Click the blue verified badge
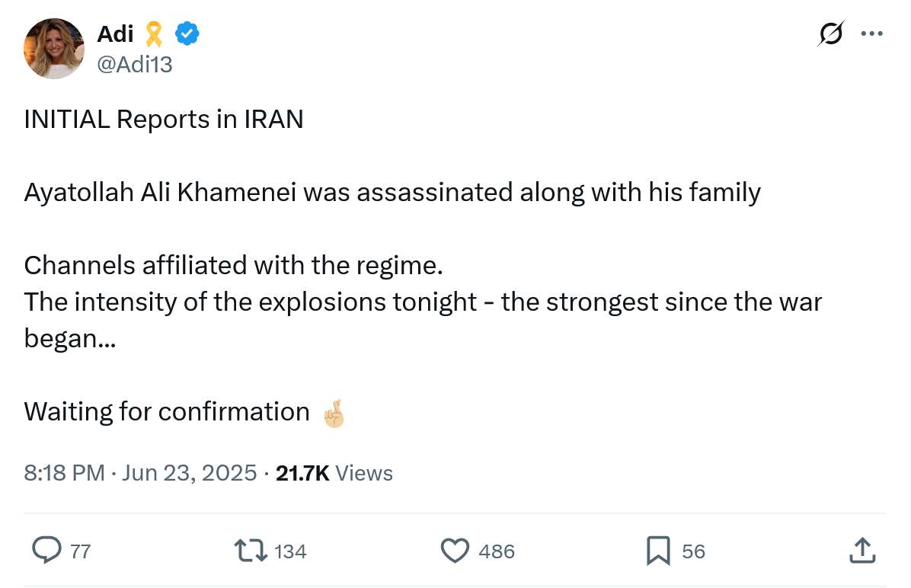Viewport: 911px width, 588px height. (x=188, y=34)
